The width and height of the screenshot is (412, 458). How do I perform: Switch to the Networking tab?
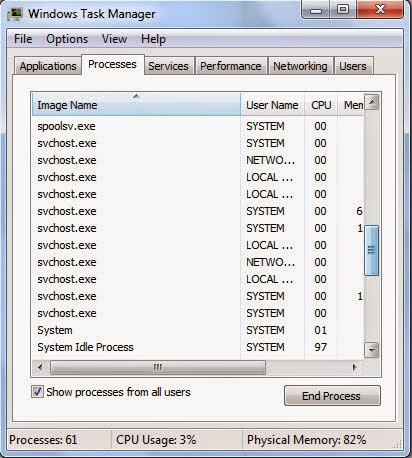[x=300, y=66]
